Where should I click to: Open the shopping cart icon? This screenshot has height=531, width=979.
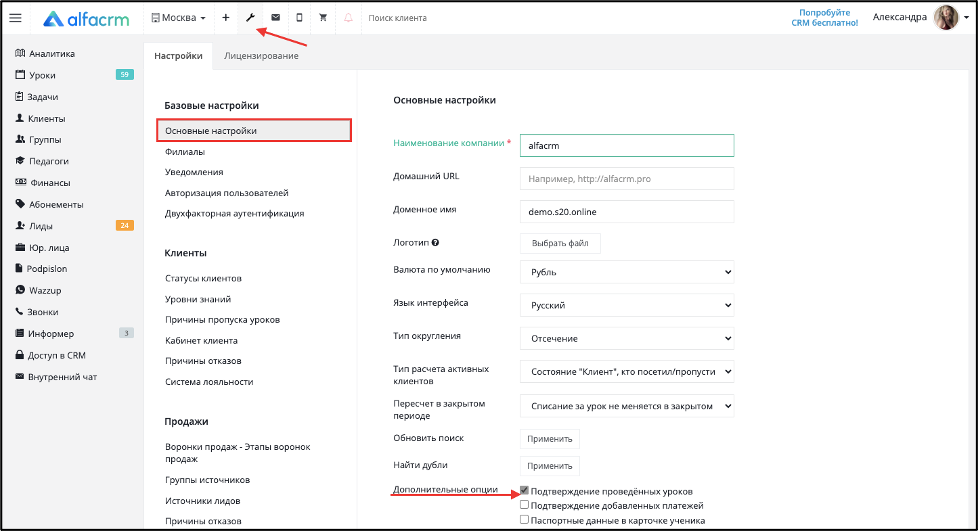323,17
